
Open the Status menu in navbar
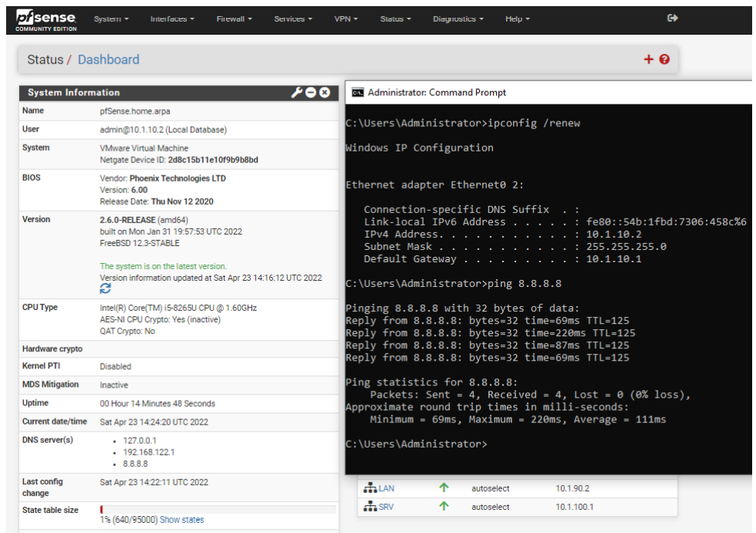[x=395, y=19]
